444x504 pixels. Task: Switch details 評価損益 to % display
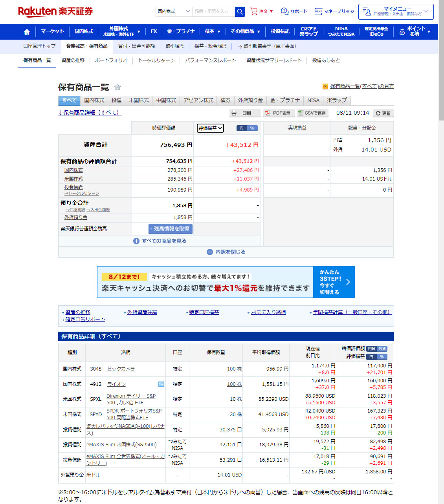382,357
